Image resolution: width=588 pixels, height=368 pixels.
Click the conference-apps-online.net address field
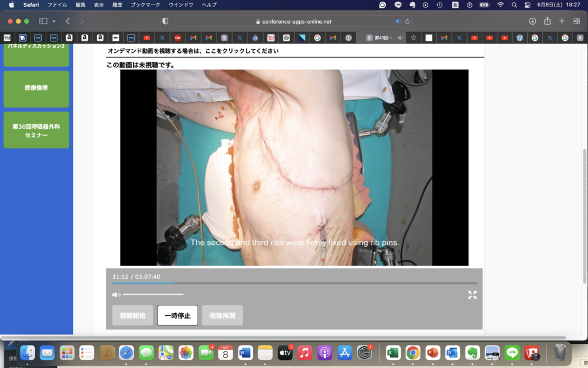[x=296, y=21]
